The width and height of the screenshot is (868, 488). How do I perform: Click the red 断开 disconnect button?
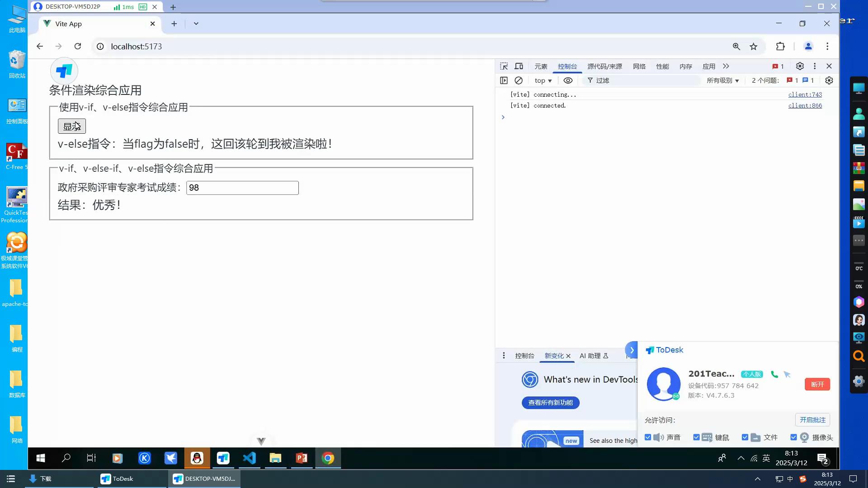click(x=817, y=385)
